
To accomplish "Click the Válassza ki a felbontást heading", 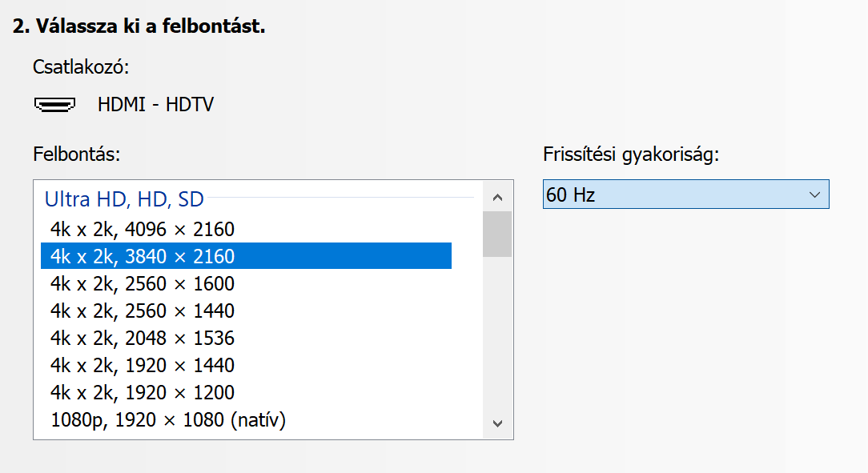I will coord(139,26).
